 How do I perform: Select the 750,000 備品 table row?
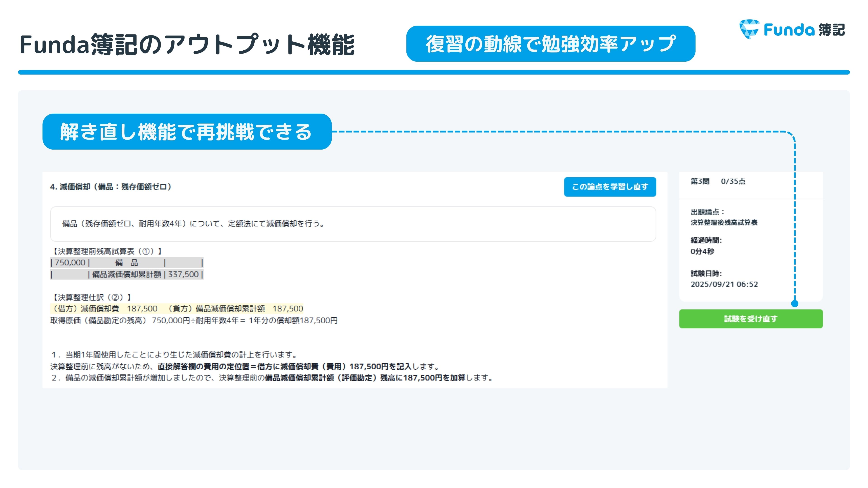[x=127, y=263]
